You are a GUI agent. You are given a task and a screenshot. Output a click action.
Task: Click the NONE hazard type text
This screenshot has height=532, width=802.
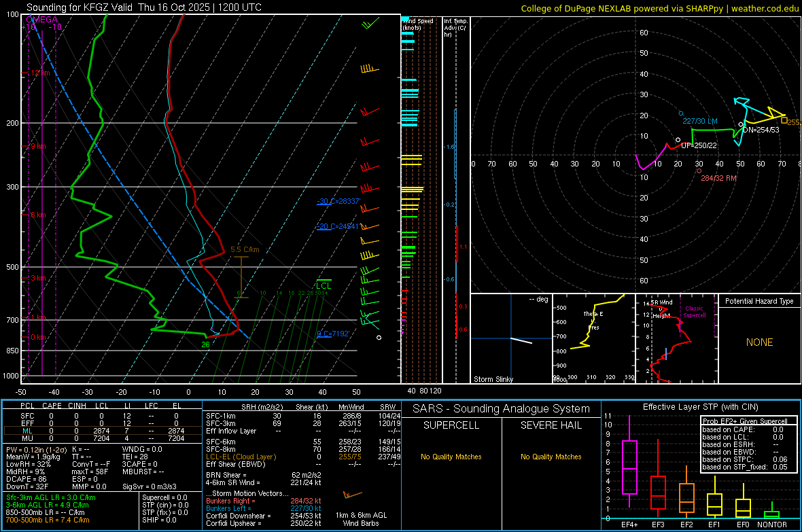point(759,342)
